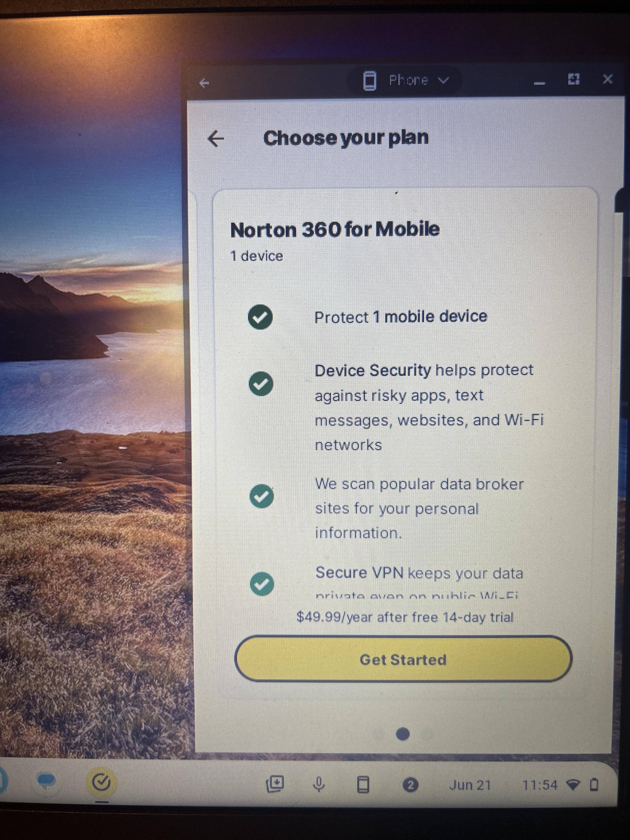
Task: Click the checkmark beside Device Security
Action: coord(261,384)
